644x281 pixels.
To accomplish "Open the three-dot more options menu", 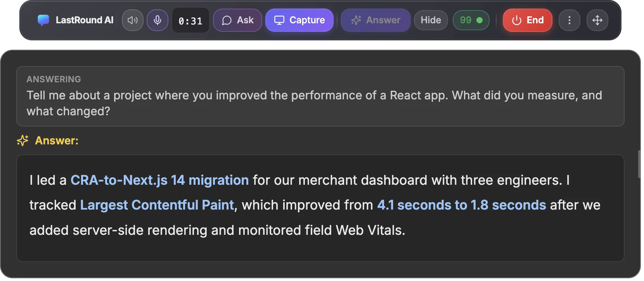I will click(x=570, y=20).
